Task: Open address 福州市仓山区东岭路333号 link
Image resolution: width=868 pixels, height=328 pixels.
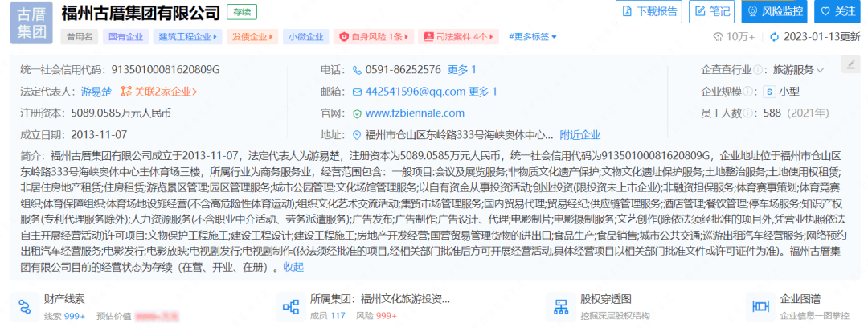Action: click(x=459, y=134)
